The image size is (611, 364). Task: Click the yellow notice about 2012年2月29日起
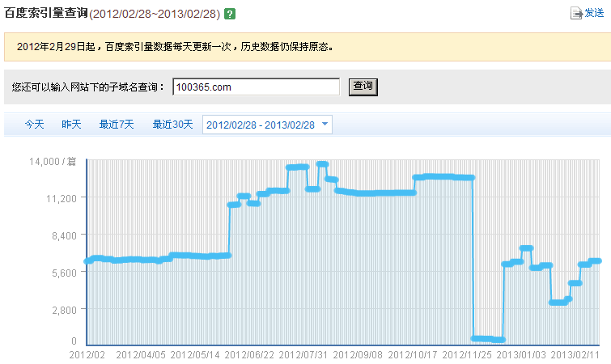click(307, 47)
